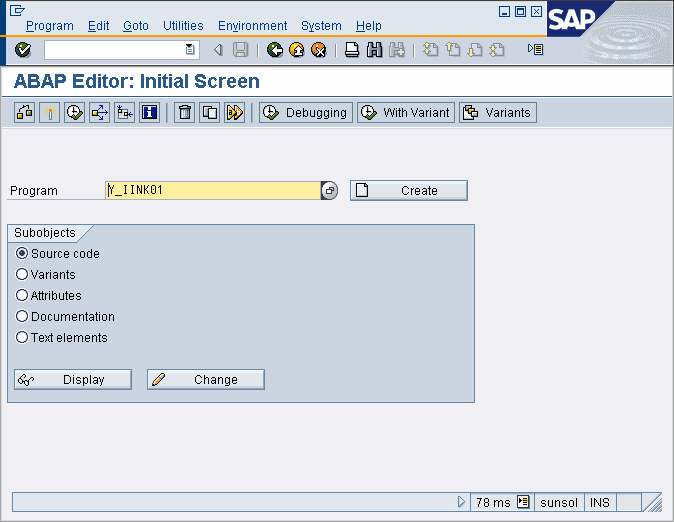The image size is (674, 522).
Task: Click the Save diskette icon
Action: (x=241, y=50)
